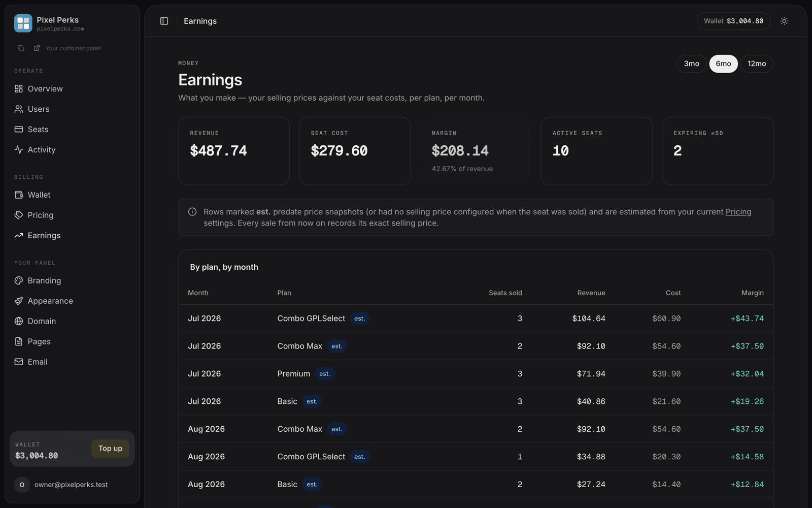Click the Month column header
Screen dimensions: 812x508
point(198,293)
